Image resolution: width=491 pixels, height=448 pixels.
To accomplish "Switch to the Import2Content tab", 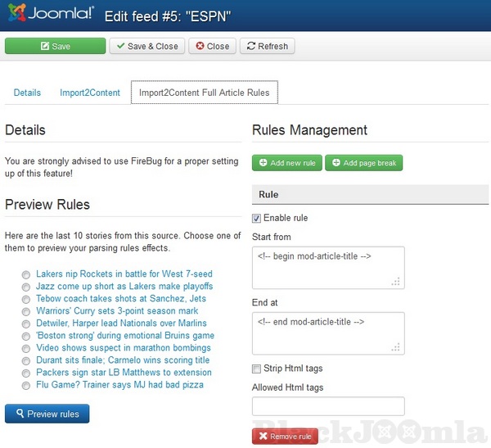I will click(x=90, y=93).
